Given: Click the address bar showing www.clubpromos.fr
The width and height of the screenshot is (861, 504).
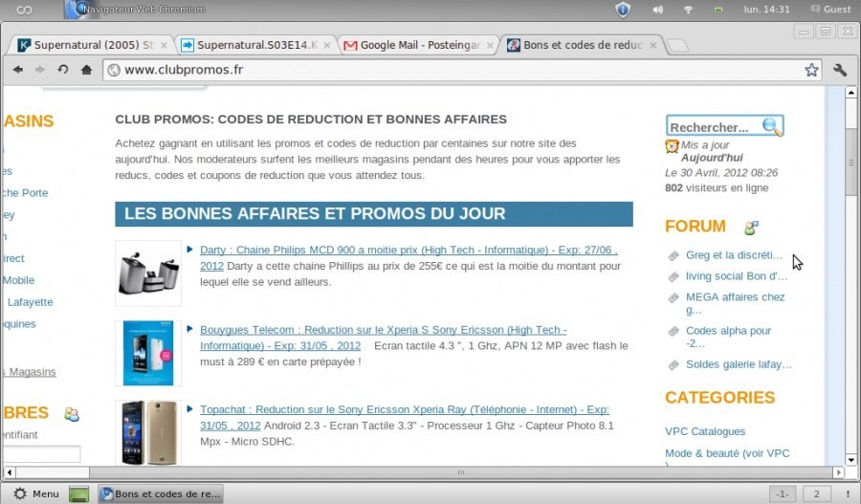Looking at the screenshot, I should 450,70.
